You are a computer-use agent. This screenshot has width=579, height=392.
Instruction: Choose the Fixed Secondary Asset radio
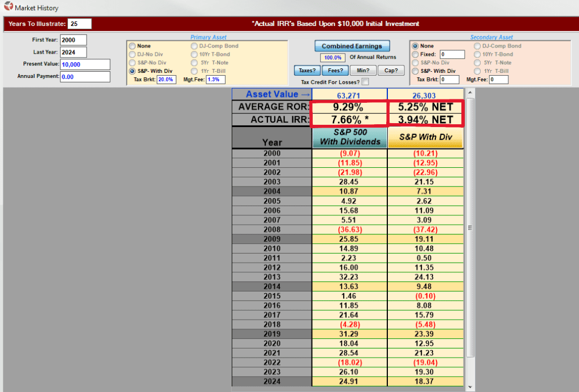point(415,54)
